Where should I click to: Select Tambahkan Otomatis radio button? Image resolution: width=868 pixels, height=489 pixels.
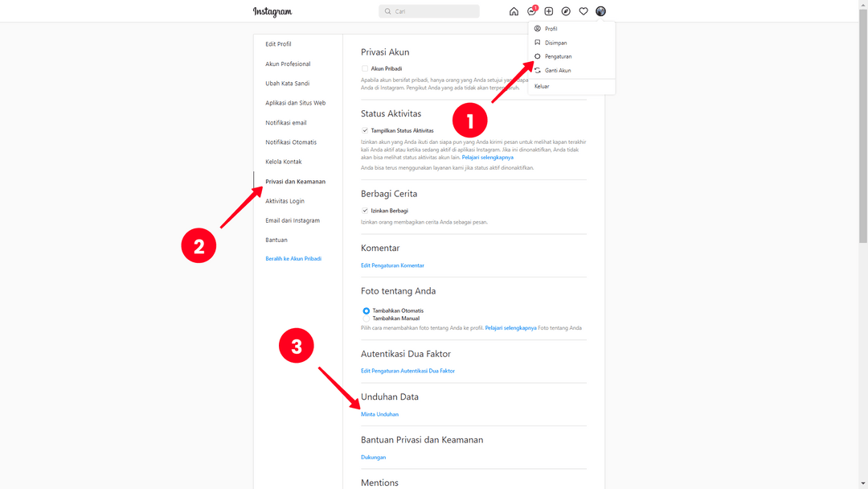click(x=366, y=310)
